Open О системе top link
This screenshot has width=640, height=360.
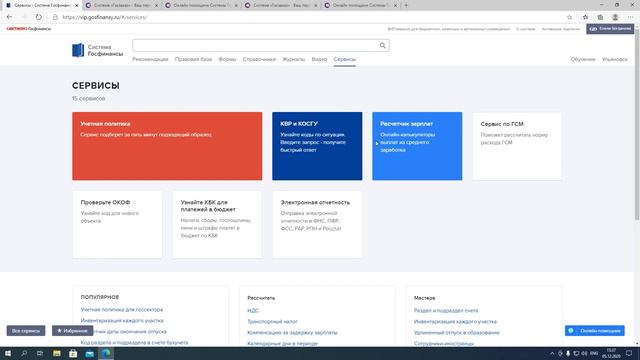click(x=525, y=29)
